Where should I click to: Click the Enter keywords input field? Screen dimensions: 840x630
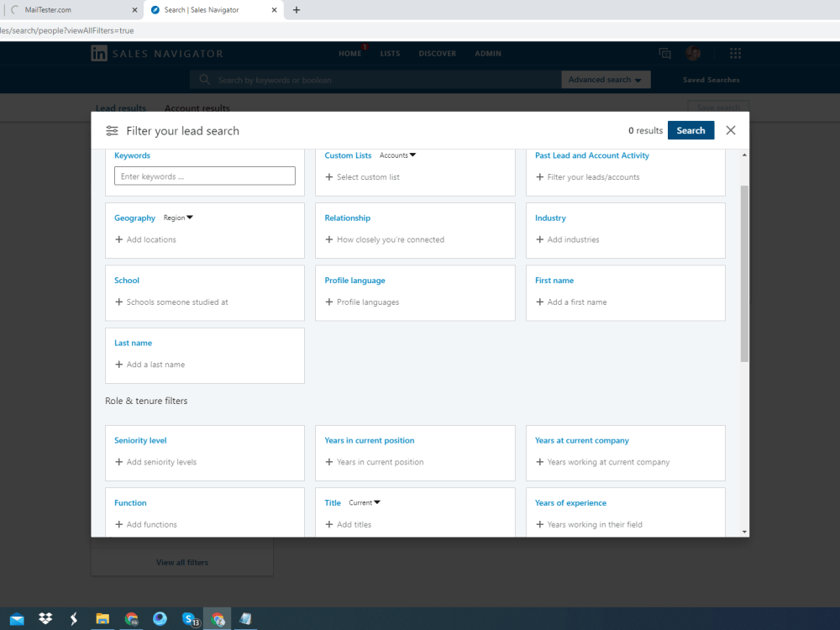pyautogui.click(x=205, y=176)
